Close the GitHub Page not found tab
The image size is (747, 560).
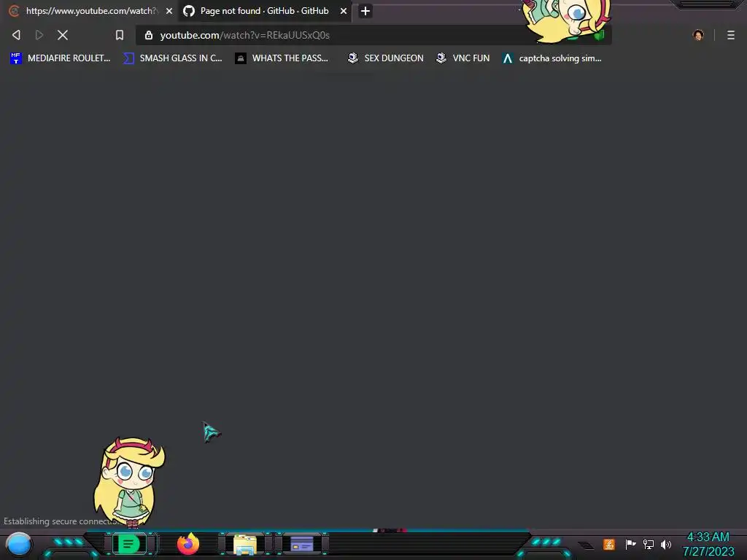click(344, 11)
